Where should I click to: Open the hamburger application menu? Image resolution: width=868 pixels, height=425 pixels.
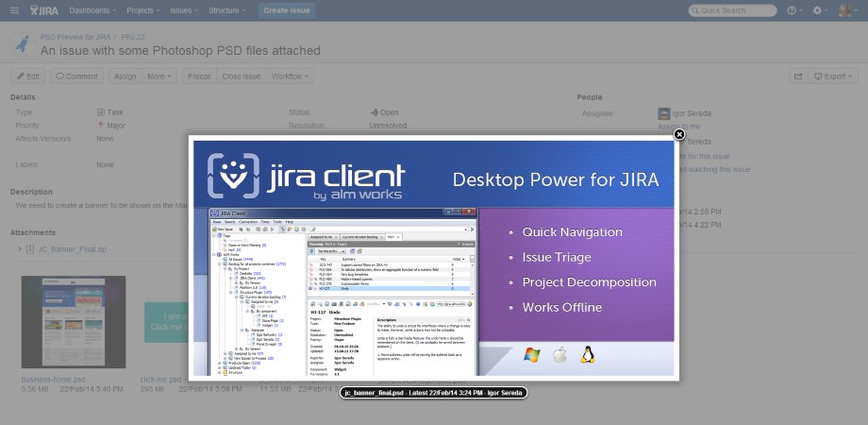pos(14,10)
